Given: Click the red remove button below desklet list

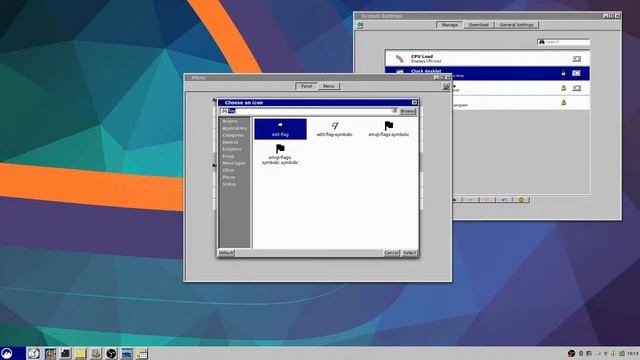Looking at the screenshot, I should [x=487, y=200].
